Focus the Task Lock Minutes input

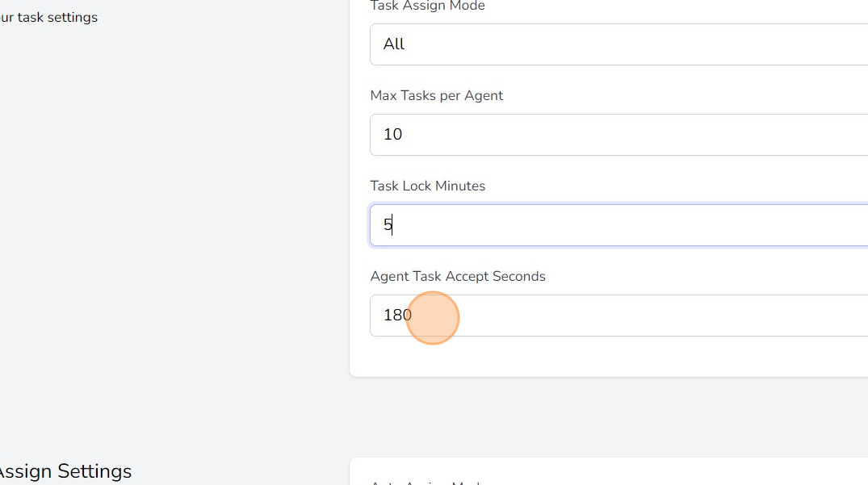[618, 225]
